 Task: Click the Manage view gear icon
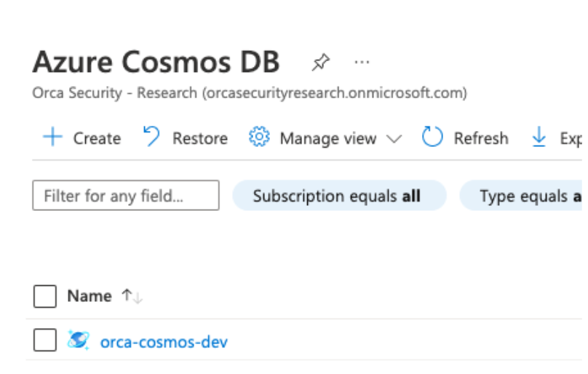coord(259,138)
